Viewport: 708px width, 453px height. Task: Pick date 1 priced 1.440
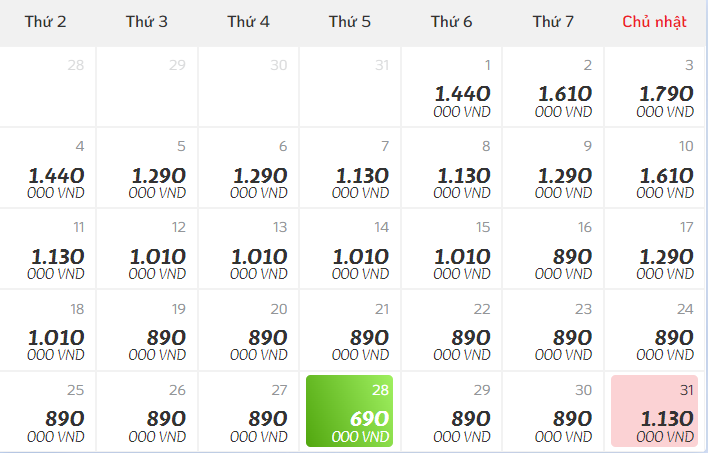tap(451, 87)
